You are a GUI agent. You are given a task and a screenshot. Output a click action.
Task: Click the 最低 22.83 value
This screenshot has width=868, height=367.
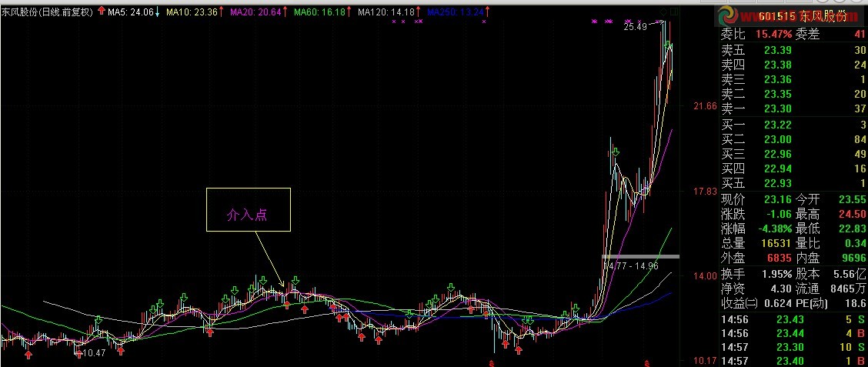click(852, 228)
